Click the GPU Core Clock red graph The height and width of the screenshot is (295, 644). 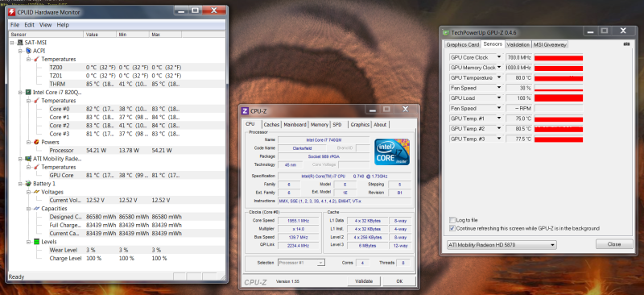tap(559, 57)
